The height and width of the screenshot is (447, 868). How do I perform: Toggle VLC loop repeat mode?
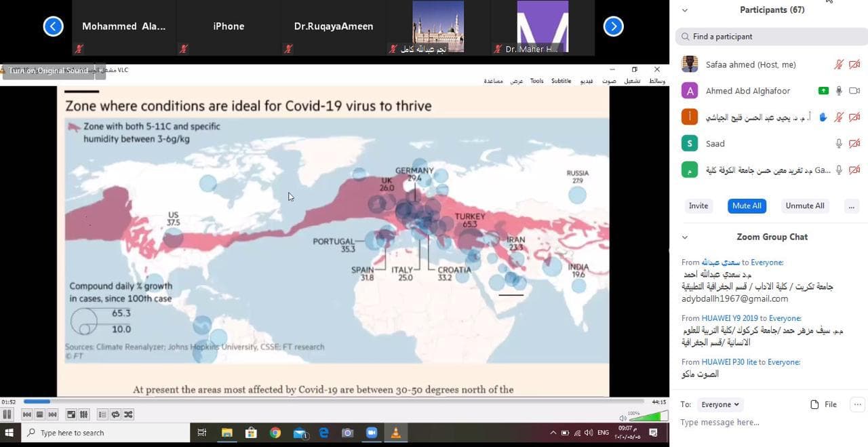[x=115, y=414]
